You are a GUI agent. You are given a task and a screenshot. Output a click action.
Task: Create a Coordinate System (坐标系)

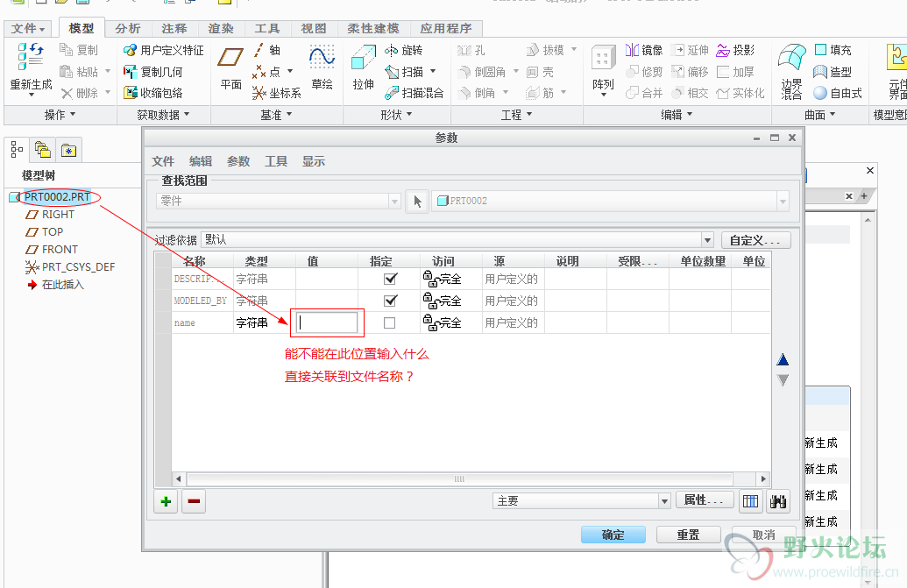(x=277, y=93)
